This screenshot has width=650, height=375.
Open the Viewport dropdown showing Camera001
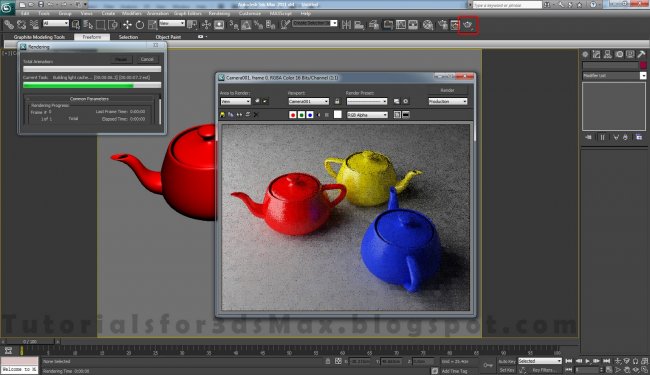[309, 102]
